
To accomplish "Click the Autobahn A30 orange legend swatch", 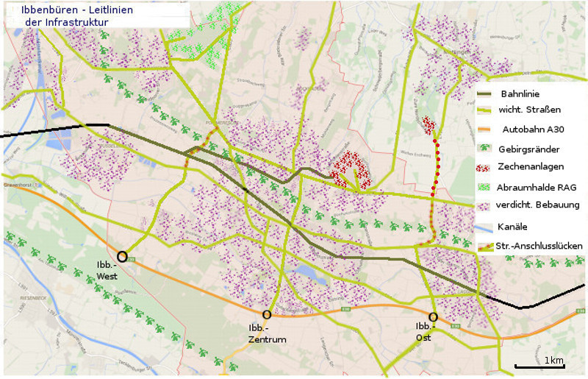I will click(485, 130).
